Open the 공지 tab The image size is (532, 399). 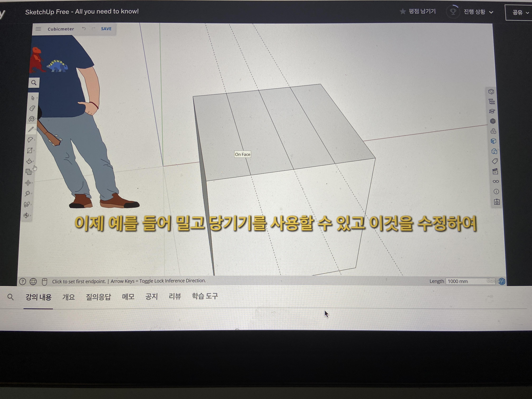pyautogui.click(x=151, y=296)
